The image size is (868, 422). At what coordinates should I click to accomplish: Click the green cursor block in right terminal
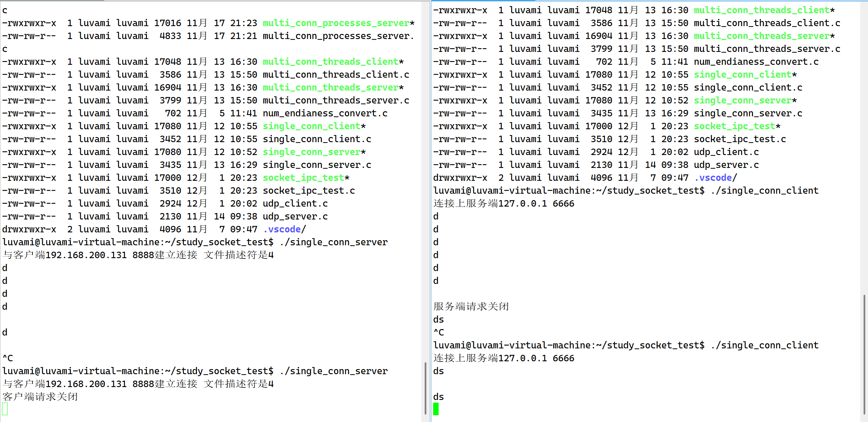(x=436, y=409)
